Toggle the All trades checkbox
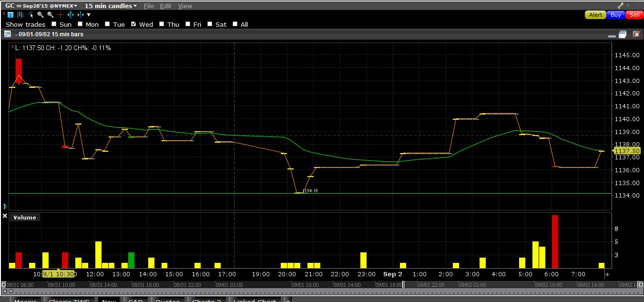The image size is (644, 302). (x=235, y=24)
